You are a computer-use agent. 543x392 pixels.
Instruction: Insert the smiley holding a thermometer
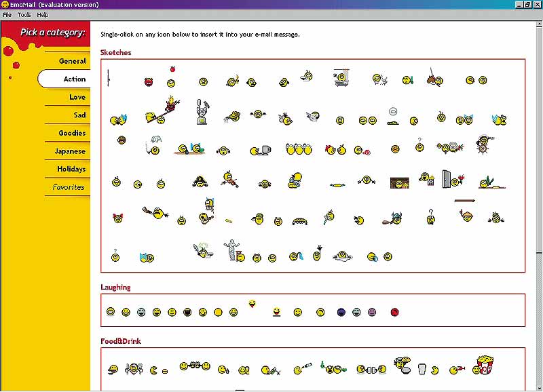pos(408,80)
